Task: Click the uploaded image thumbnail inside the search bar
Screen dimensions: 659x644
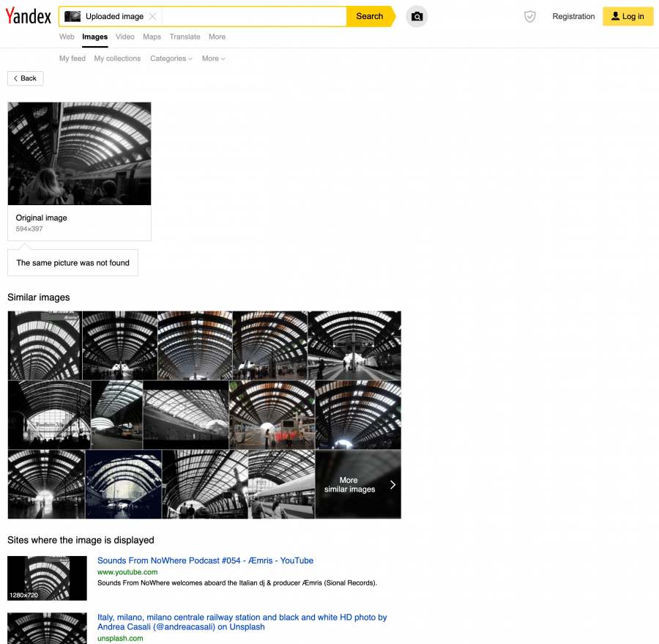Action: pyautogui.click(x=72, y=15)
